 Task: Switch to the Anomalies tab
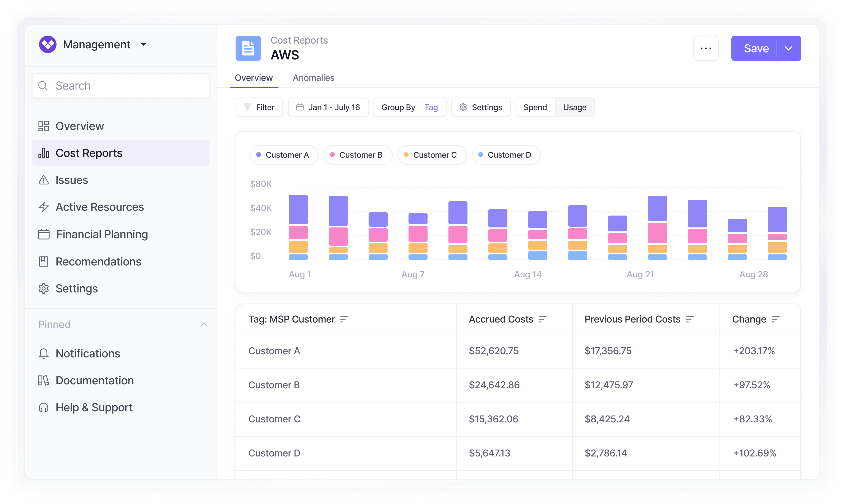pos(313,78)
